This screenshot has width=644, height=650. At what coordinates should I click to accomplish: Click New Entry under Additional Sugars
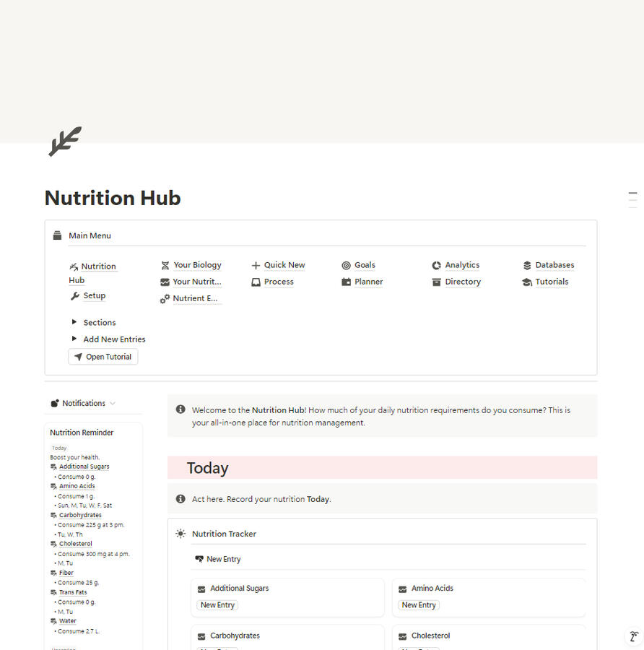[217, 605]
